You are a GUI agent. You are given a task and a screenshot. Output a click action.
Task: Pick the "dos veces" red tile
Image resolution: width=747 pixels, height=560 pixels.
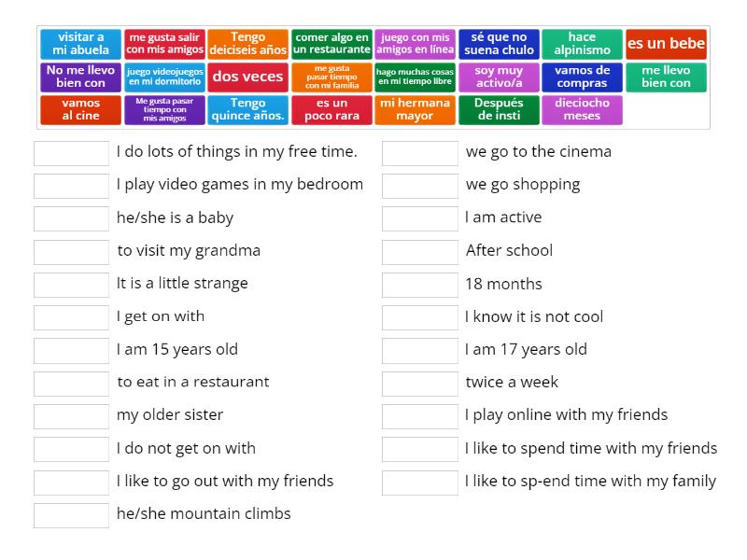pyautogui.click(x=247, y=76)
